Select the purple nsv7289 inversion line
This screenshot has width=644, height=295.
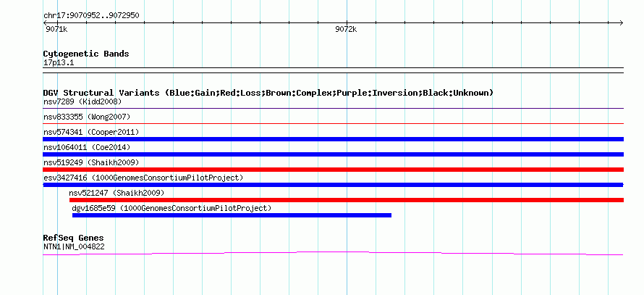[333, 109]
